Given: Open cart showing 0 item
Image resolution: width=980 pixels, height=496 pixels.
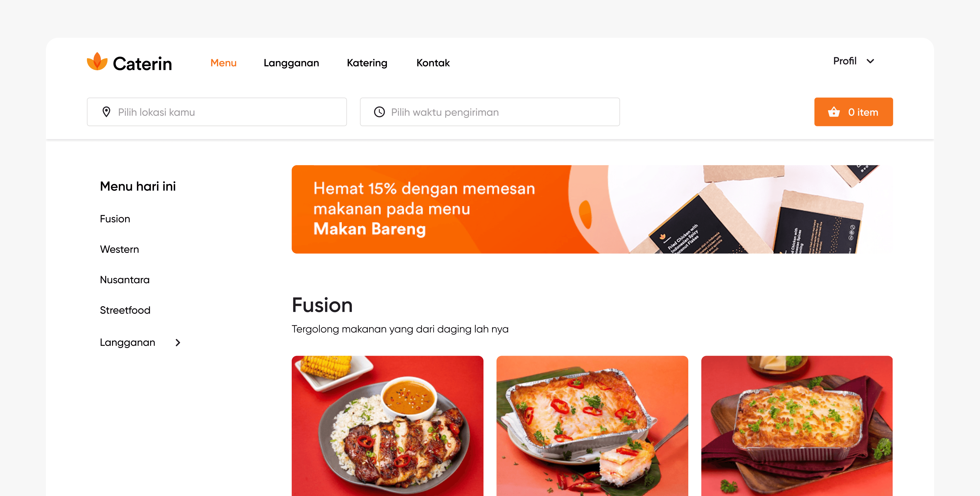Looking at the screenshot, I should click(x=853, y=112).
